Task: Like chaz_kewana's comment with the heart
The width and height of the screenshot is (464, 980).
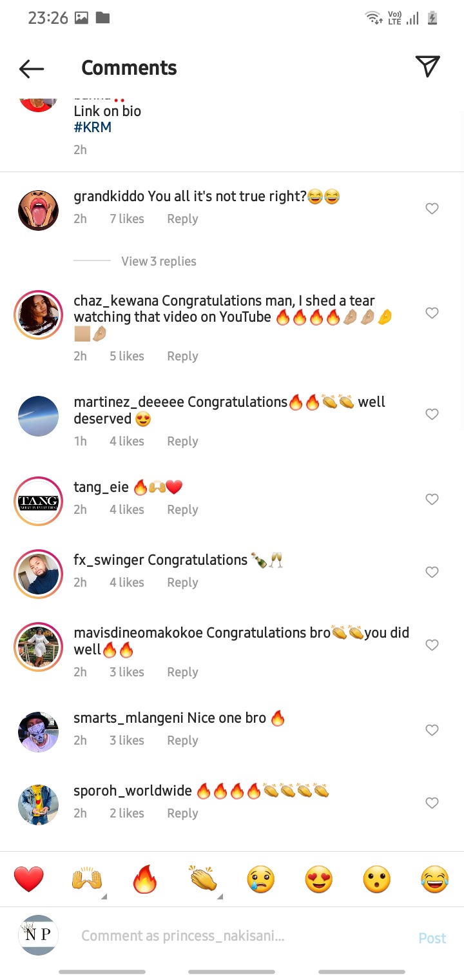Action: (432, 313)
